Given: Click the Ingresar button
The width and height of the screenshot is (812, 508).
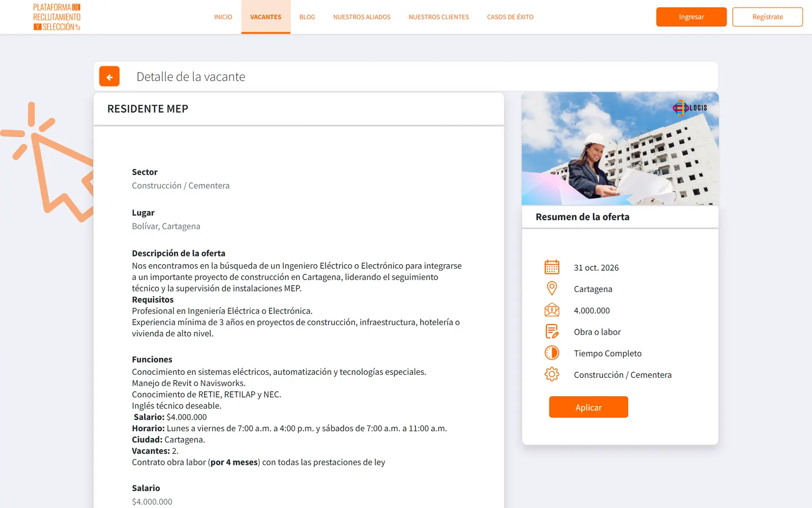Looking at the screenshot, I should coord(691,17).
